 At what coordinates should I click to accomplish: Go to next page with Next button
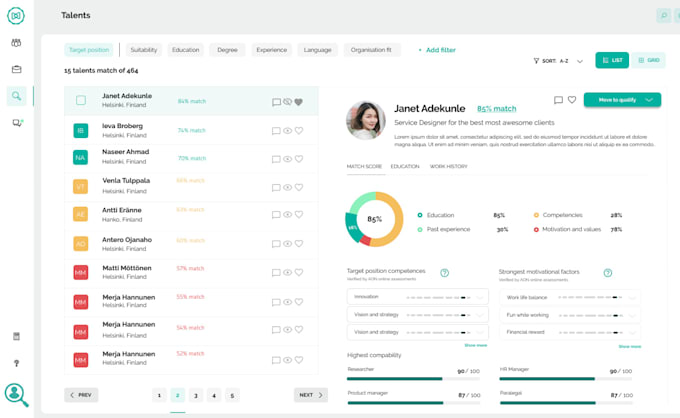[311, 395]
